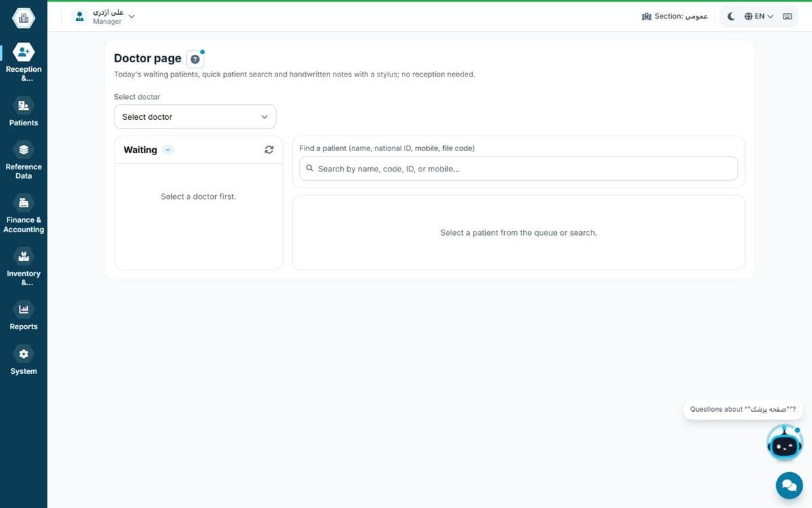Click the keyboard icon in top bar

(x=787, y=16)
